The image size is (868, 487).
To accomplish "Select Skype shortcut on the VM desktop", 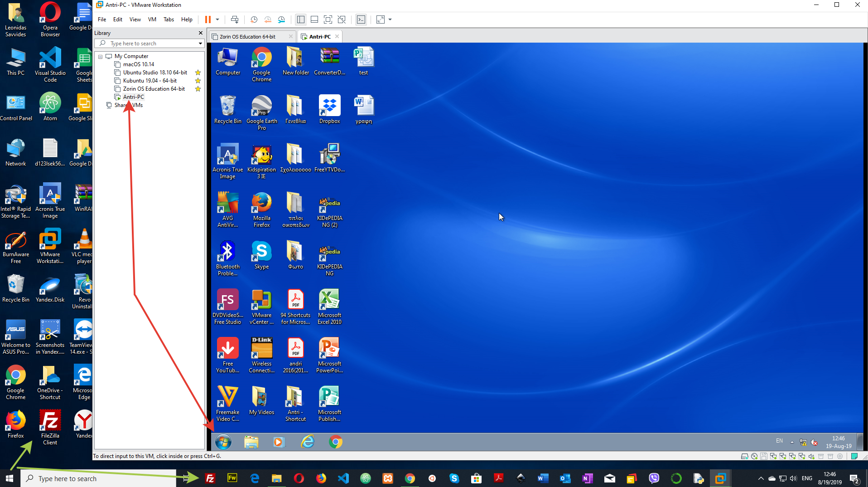I will pos(262,255).
